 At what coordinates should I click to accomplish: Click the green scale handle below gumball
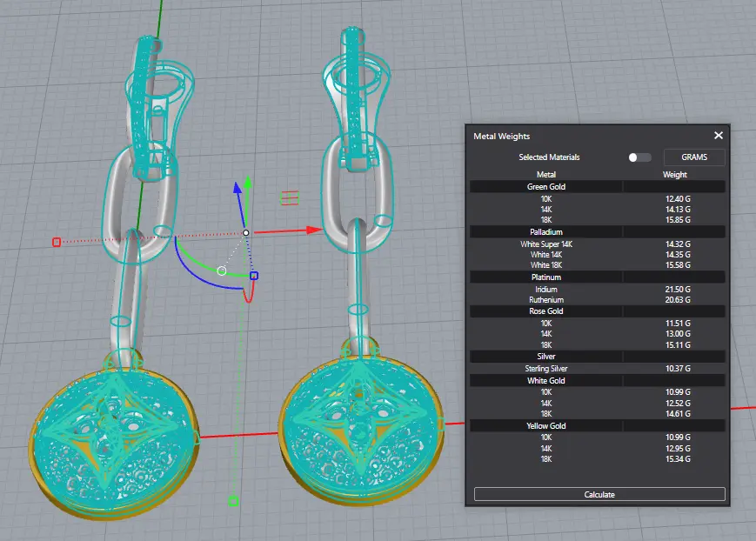233,500
